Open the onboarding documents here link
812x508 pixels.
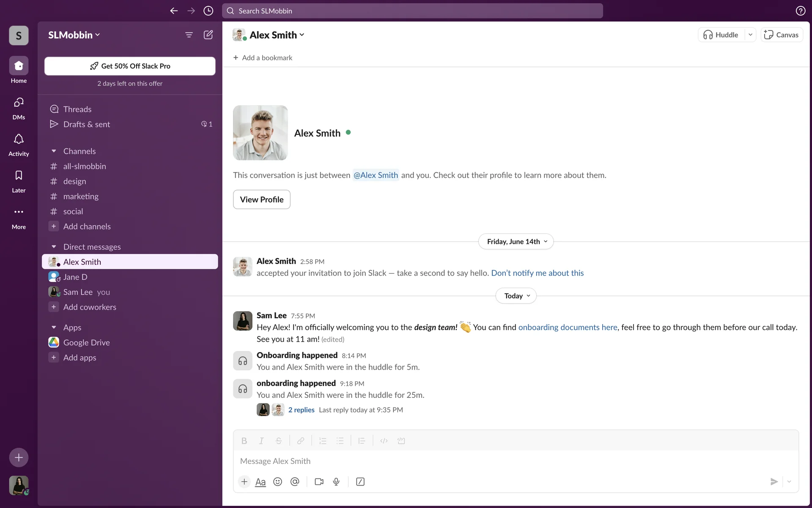pos(568,327)
